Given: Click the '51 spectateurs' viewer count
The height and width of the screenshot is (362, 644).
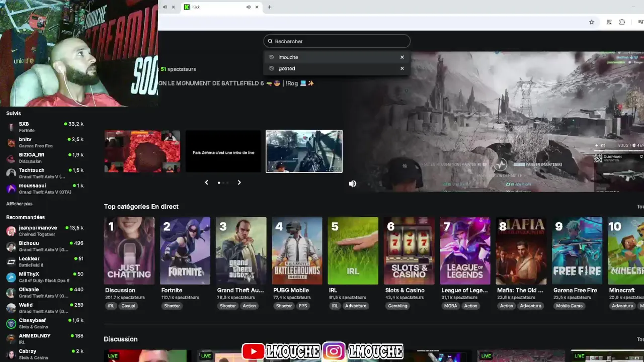Looking at the screenshot, I should pos(178,69).
